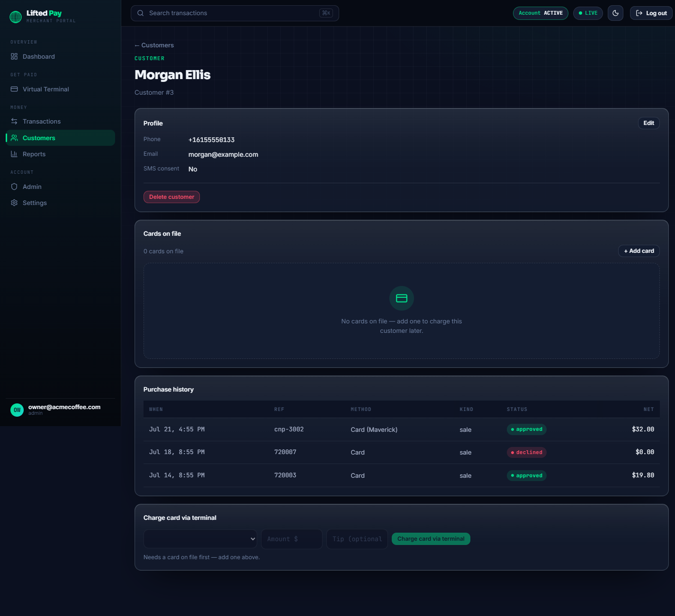Viewport: 675px width, 616px height.
Task: Click the Customers people icon
Action: click(14, 138)
